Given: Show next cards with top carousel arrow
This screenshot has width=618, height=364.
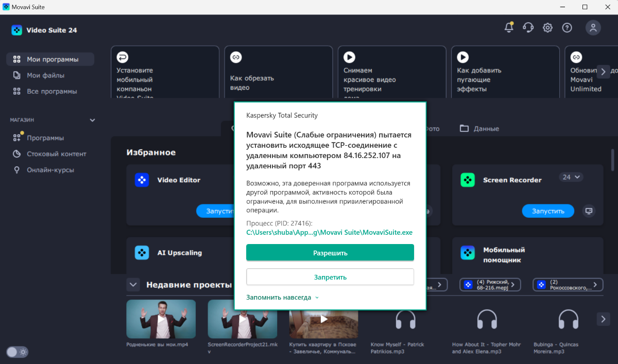Looking at the screenshot, I should pyautogui.click(x=604, y=72).
